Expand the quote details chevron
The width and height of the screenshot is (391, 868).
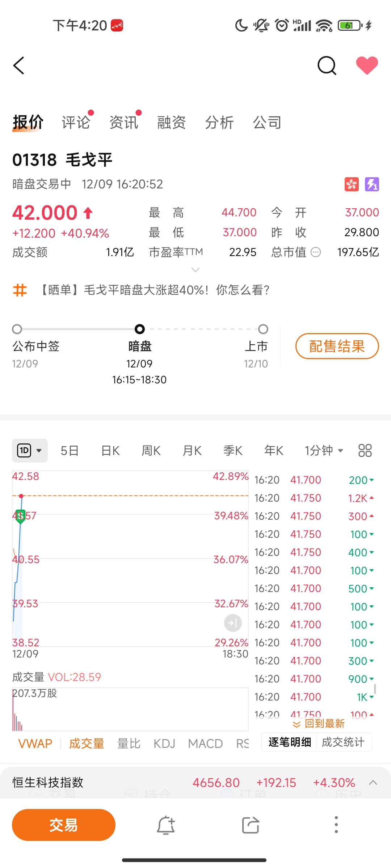pos(195,270)
